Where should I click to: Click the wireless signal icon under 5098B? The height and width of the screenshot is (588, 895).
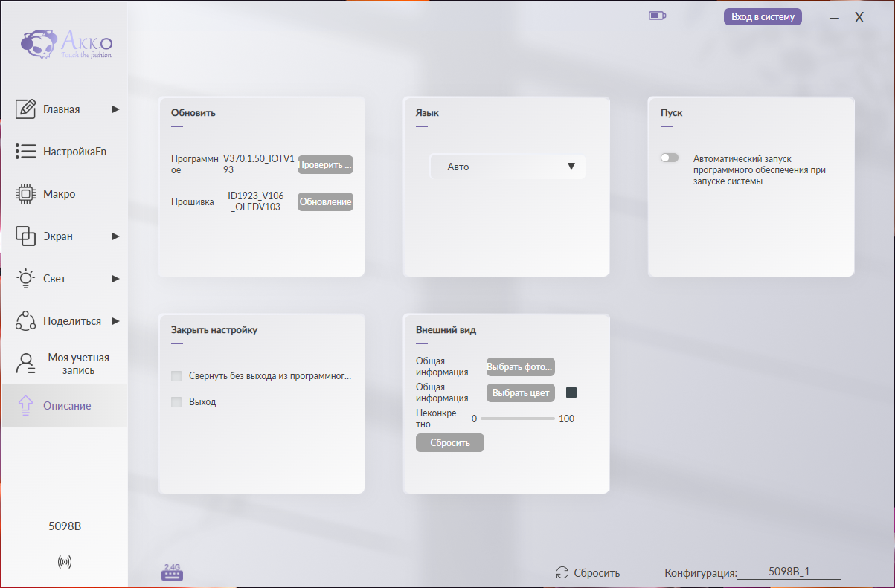(x=65, y=562)
